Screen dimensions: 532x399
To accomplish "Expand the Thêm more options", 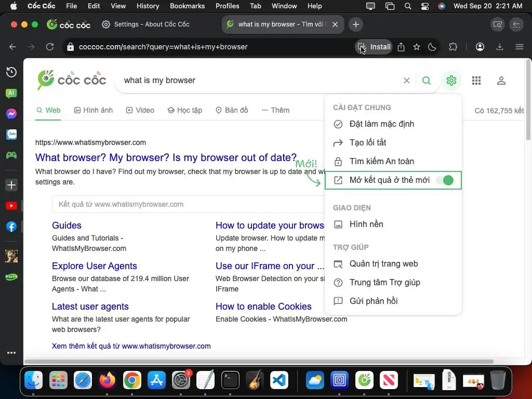I will [x=275, y=110].
